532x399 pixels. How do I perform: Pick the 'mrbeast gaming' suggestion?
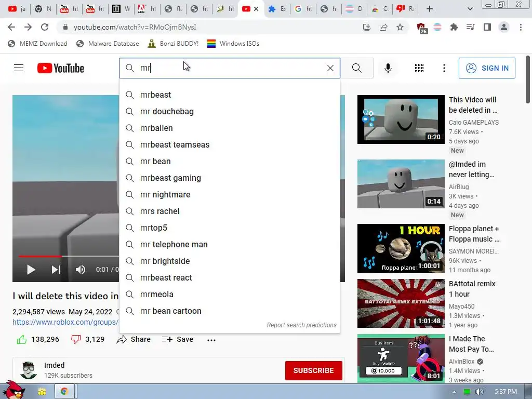[x=229, y=178]
